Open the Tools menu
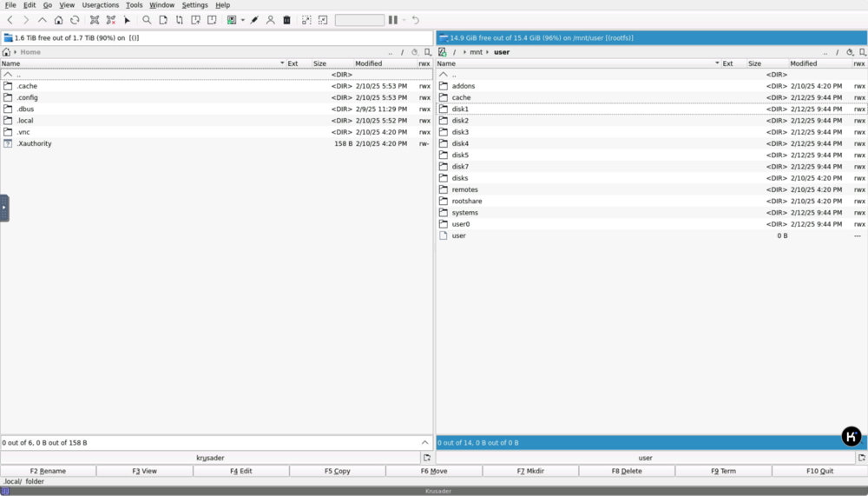This screenshot has width=868, height=496. pyautogui.click(x=134, y=5)
